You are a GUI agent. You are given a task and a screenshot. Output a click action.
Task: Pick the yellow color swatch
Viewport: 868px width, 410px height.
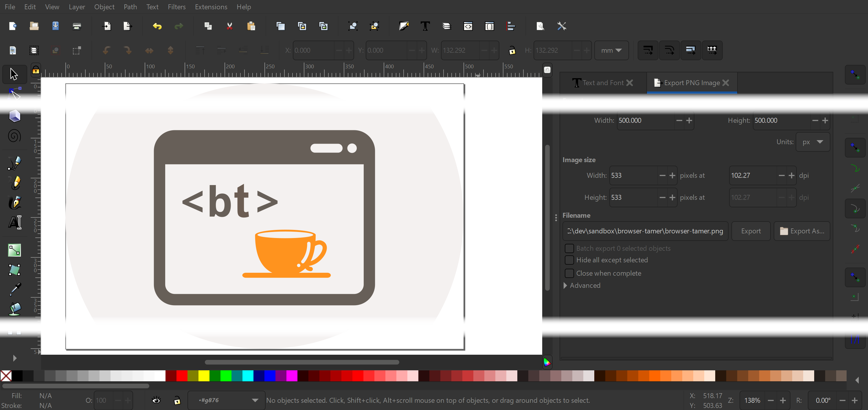[204, 376]
